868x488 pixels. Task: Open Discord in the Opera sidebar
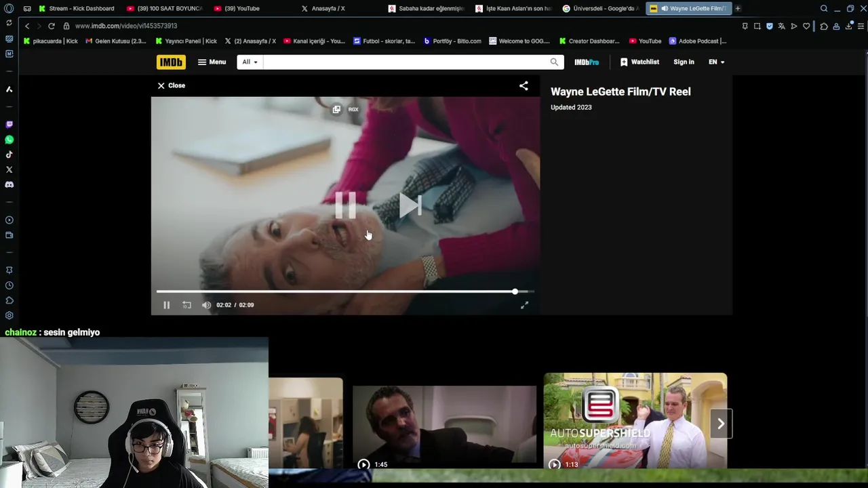pyautogui.click(x=9, y=184)
